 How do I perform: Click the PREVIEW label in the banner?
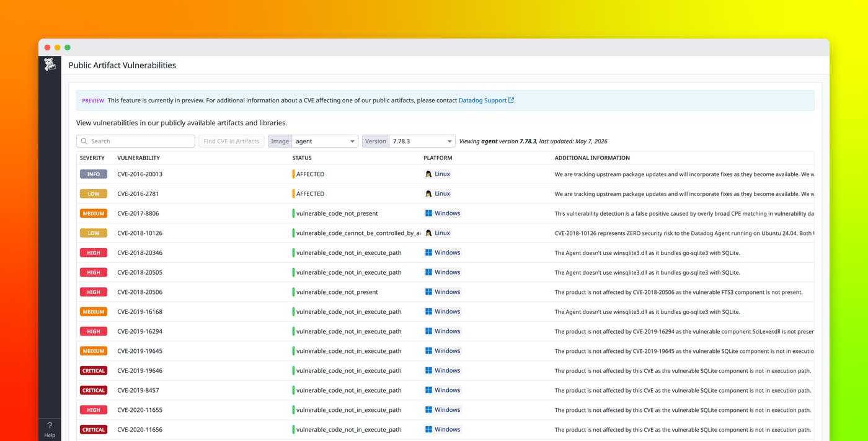point(93,100)
